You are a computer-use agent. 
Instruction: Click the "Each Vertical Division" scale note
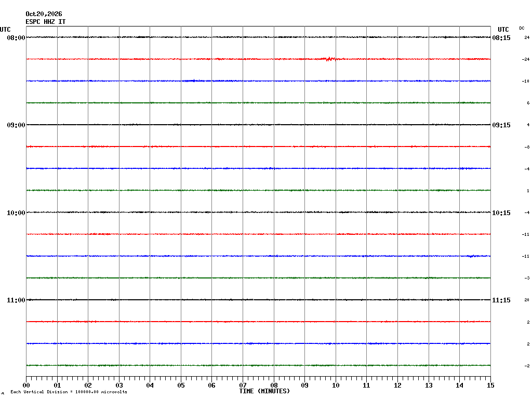tap(69, 392)
